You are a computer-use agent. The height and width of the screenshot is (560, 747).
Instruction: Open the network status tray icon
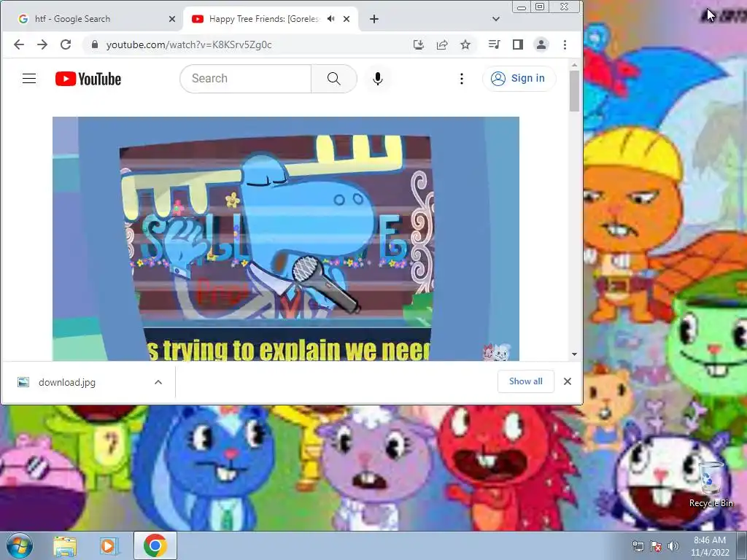pyautogui.click(x=638, y=546)
